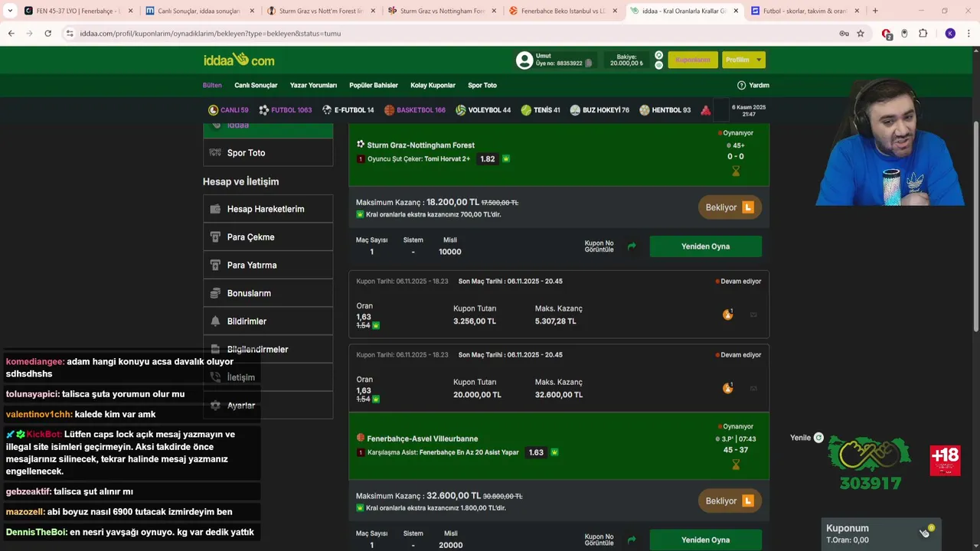This screenshot has width=980, height=551.
Task: Open browser extensions puzzle icon
Action: 923,34
